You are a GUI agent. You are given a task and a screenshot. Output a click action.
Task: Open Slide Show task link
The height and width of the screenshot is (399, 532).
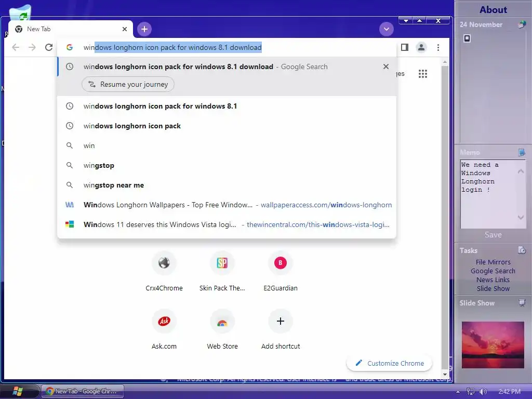coord(493,288)
